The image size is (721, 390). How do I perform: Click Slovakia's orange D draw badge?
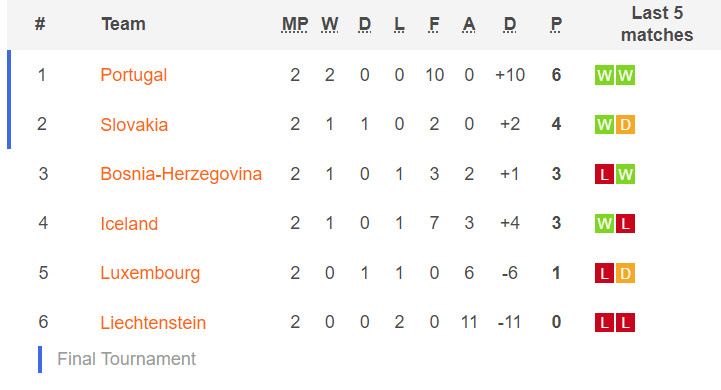tap(625, 125)
